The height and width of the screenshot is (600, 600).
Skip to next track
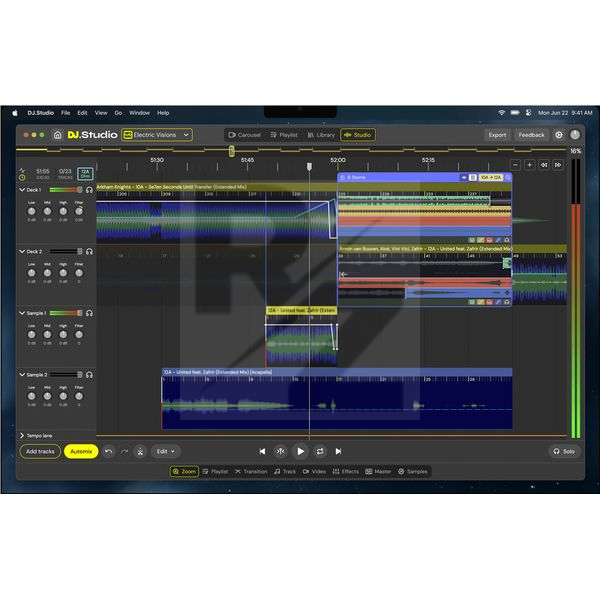338,452
